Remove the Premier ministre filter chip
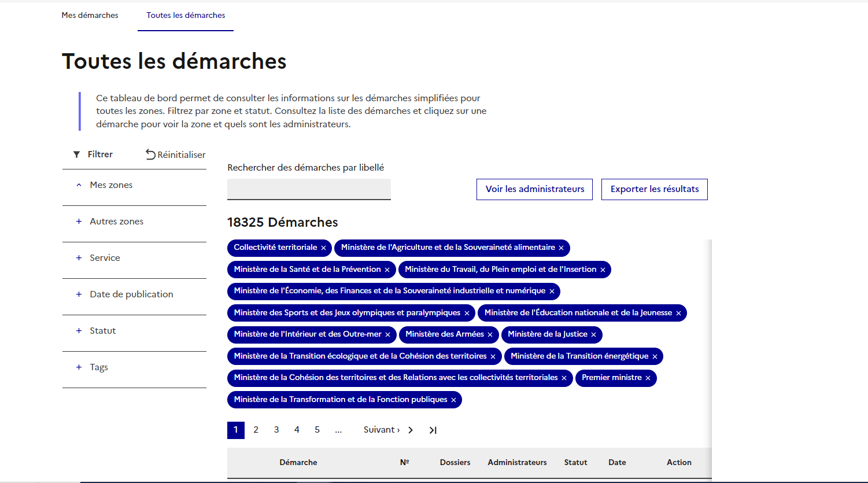Image resolution: width=868 pixels, height=483 pixels. click(x=647, y=378)
